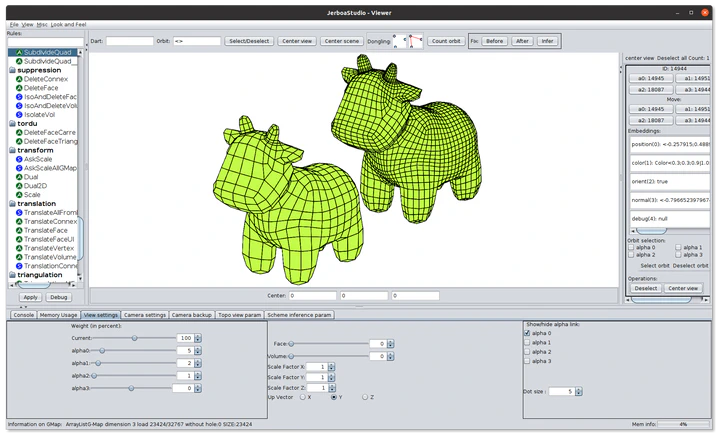Check alpha 1 under Orbit selection
Viewport: 720px width, 437px height.
[x=678, y=247]
